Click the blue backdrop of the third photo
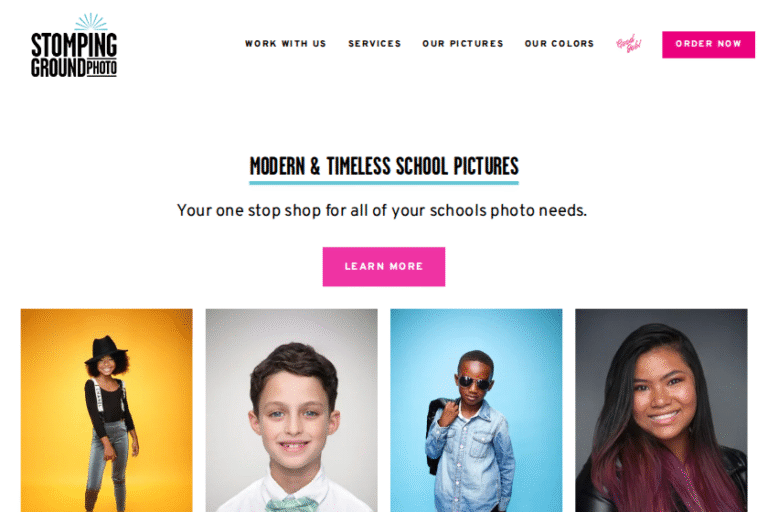768x512 pixels. click(529, 353)
